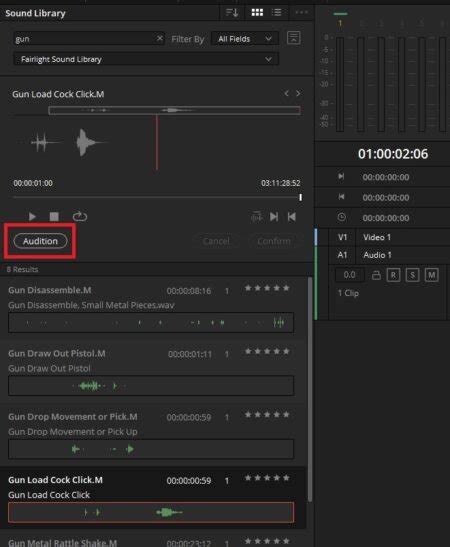Viewport: 450px width, 547px height.
Task: Click the results list vertical scrollbar
Action: tap(310, 389)
